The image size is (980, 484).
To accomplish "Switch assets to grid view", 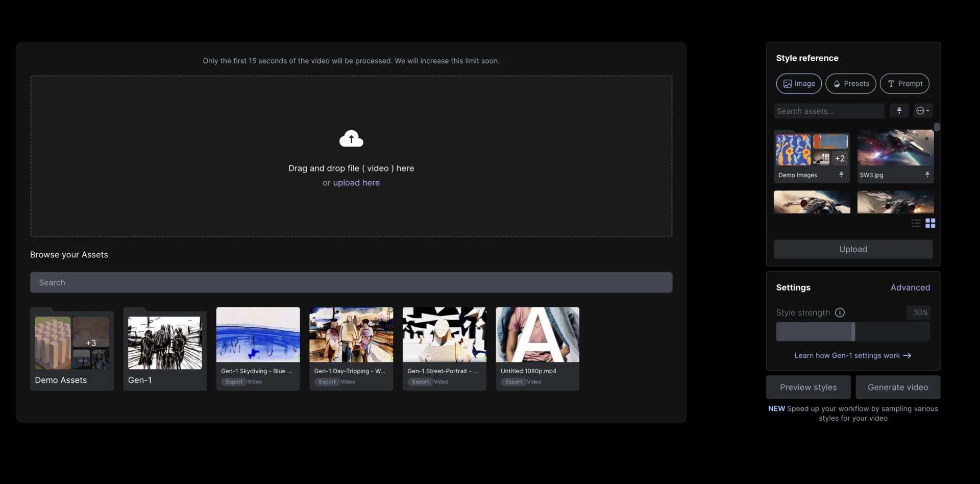I will 930,223.
